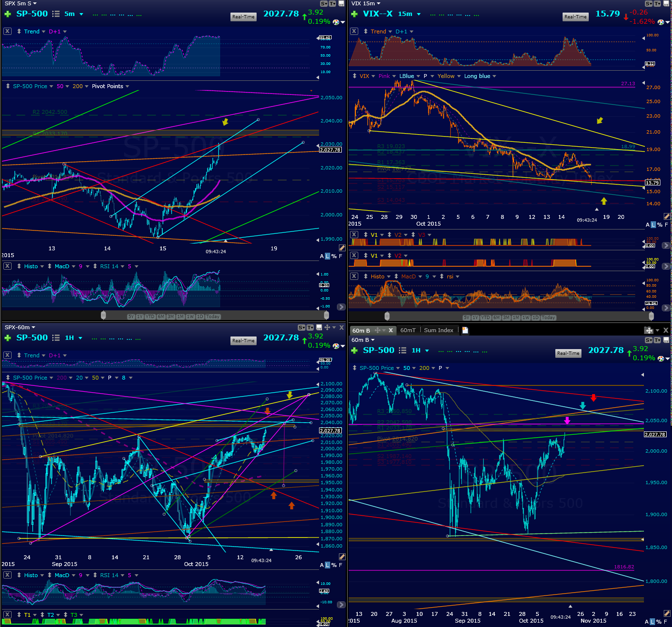
Task: Select pencil drawing tool in VIX chart
Action: pos(667,216)
